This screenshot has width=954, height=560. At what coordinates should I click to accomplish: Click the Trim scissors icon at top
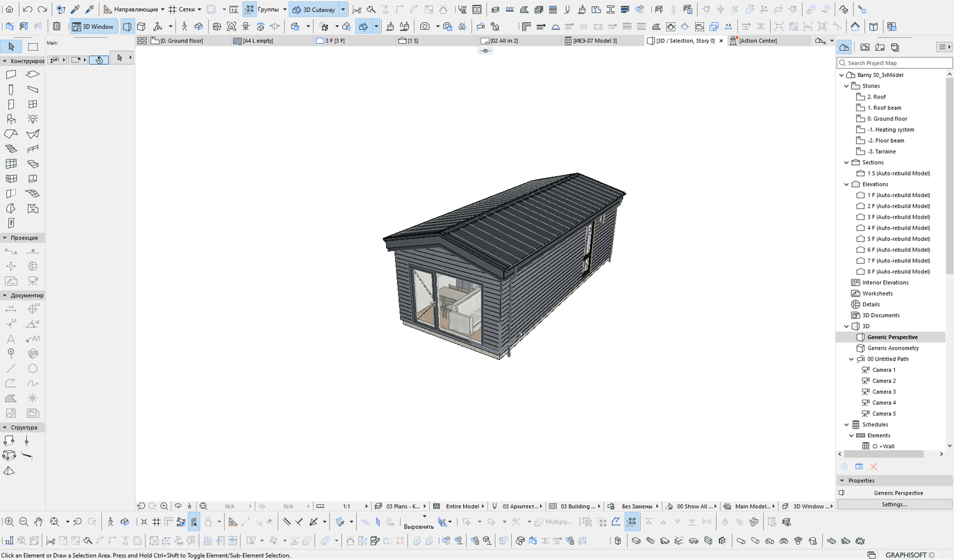(357, 10)
